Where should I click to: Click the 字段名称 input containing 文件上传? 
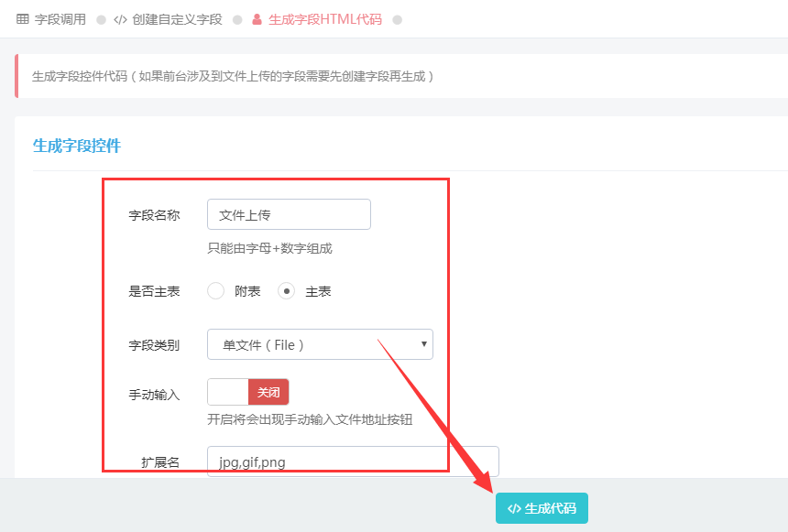289,214
